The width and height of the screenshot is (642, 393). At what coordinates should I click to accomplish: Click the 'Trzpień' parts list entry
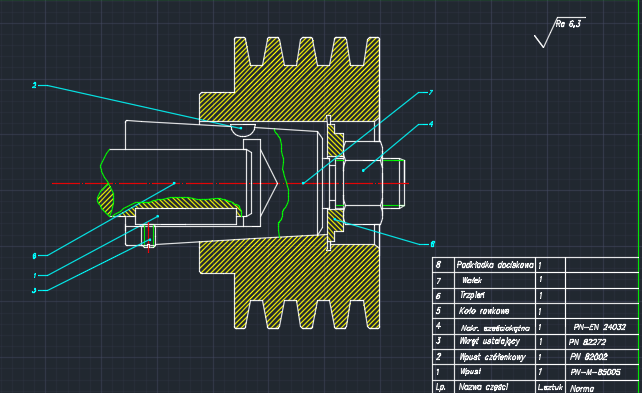click(495, 296)
